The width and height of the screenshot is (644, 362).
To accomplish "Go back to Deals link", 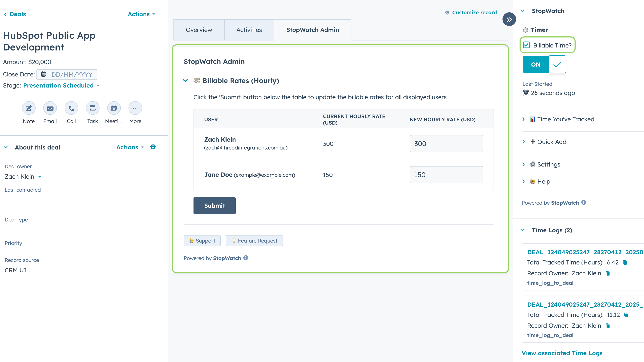I will (17, 14).
